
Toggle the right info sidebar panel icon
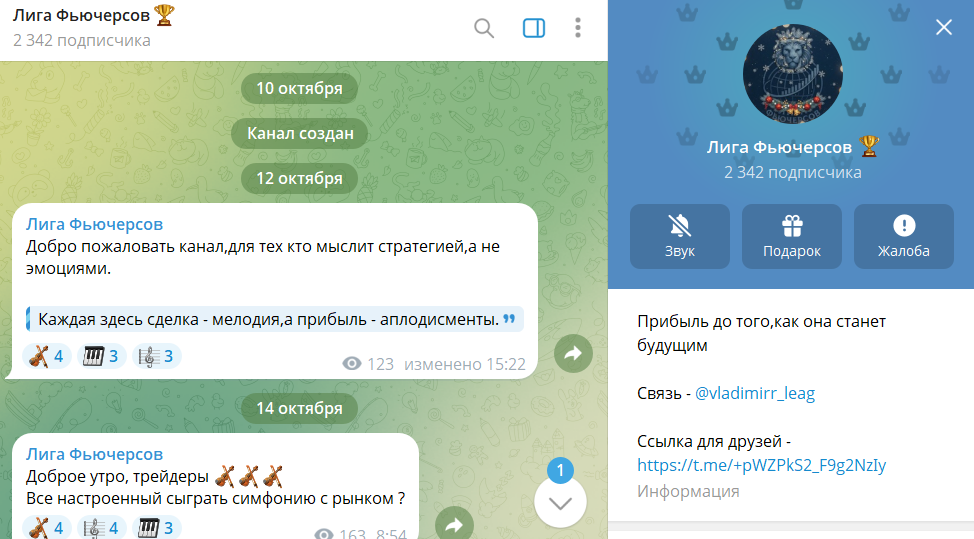[534, 28]
